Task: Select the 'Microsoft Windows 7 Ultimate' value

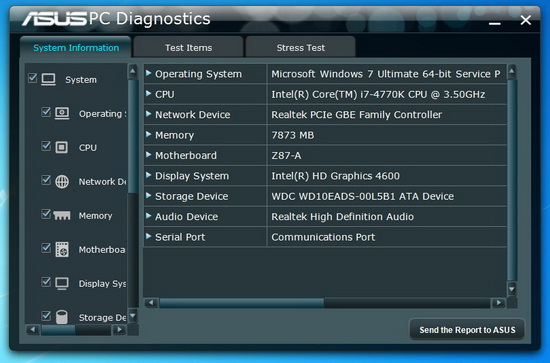Action: [x=386, y=74]
